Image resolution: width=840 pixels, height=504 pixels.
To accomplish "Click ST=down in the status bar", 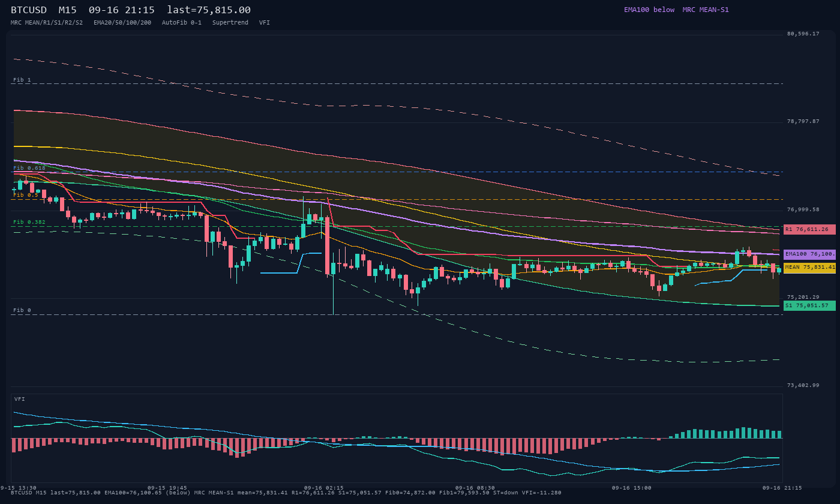I will [x=506, y=493].
